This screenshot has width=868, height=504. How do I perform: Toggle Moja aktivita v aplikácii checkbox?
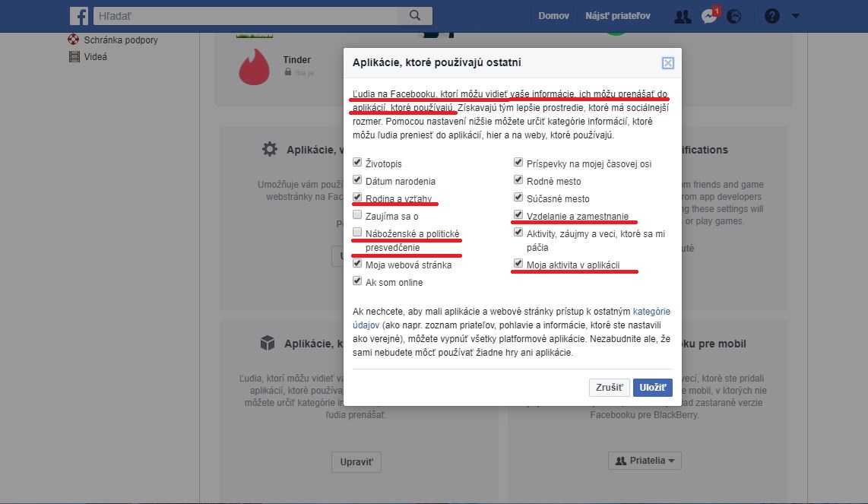[518, 264]
